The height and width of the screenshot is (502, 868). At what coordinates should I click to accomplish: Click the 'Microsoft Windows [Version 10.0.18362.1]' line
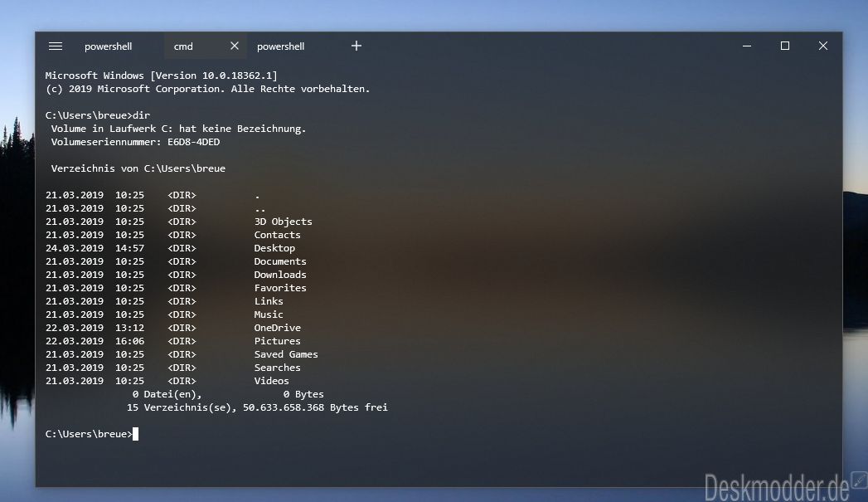[x=161, y=76]
